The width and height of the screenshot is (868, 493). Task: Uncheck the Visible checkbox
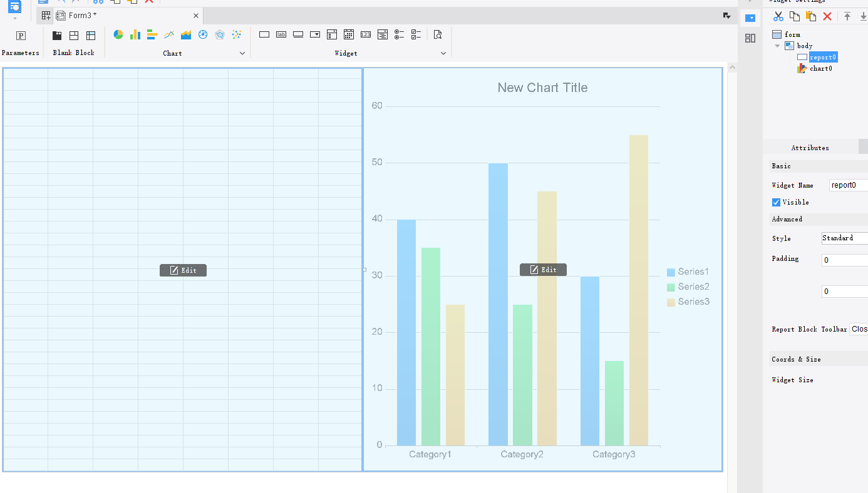[x=777, y=202]
